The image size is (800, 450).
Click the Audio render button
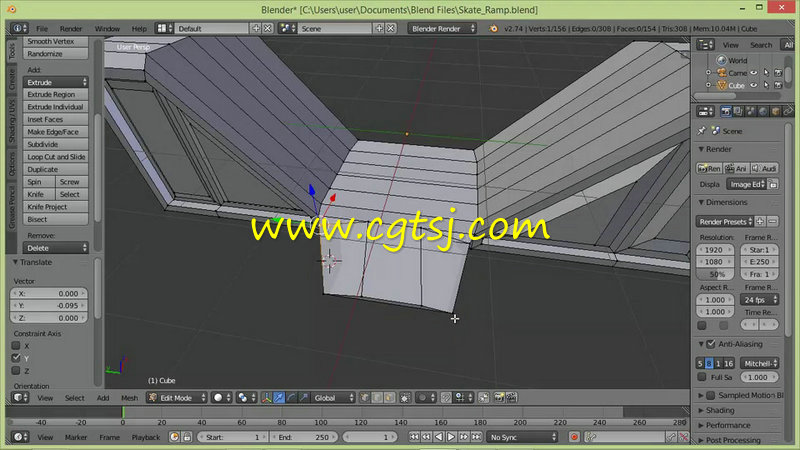[765, 168]
